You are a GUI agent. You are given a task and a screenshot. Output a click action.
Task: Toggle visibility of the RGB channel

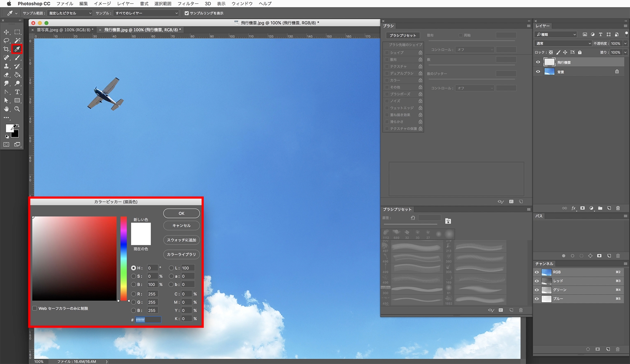(x=537, y=272)
